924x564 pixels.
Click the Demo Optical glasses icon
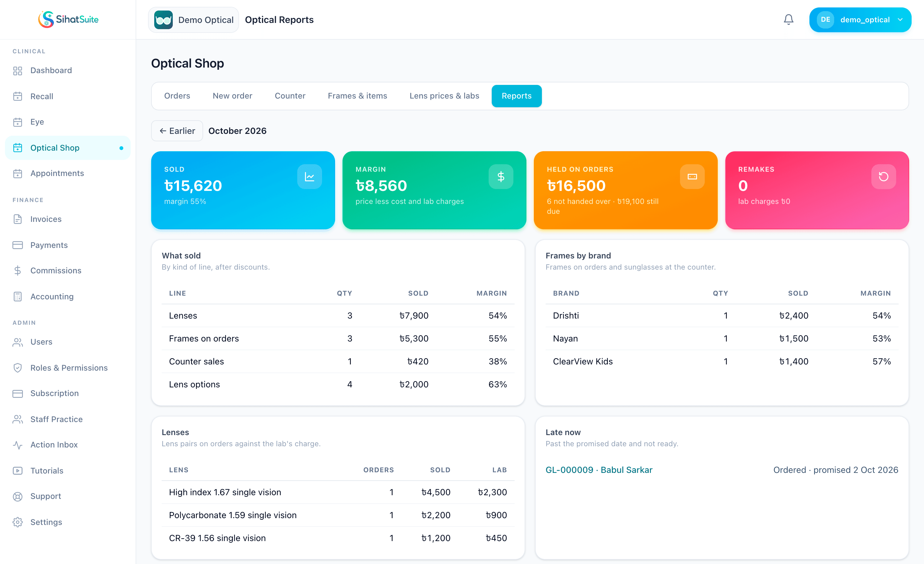163,20
